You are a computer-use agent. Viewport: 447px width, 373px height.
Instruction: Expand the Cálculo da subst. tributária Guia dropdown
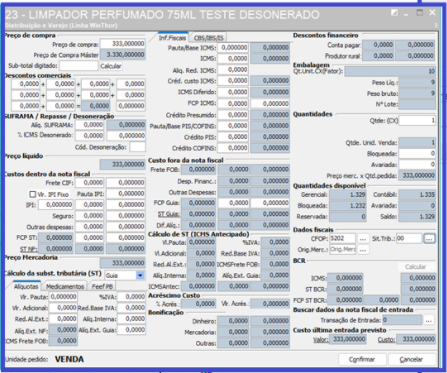tap(140, 275)
